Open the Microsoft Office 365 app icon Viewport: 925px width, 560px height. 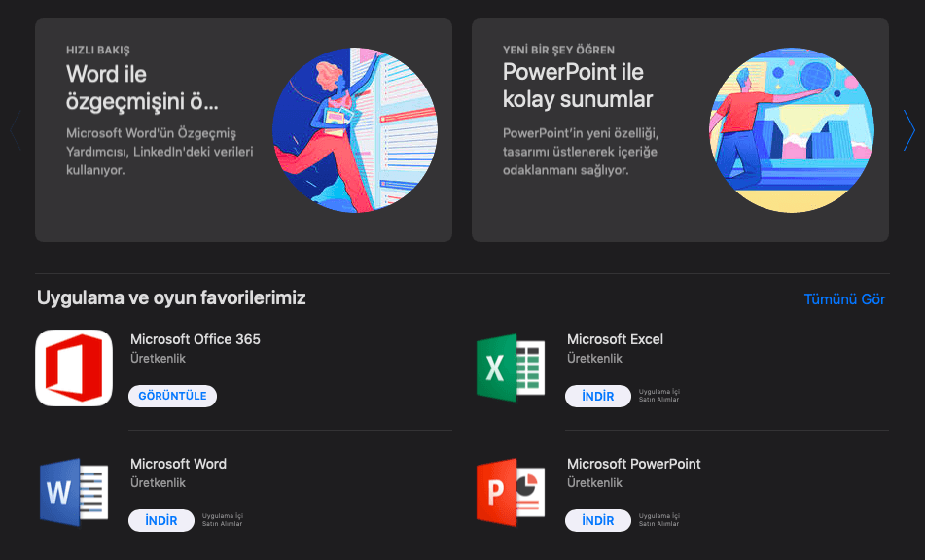[74, 367]
